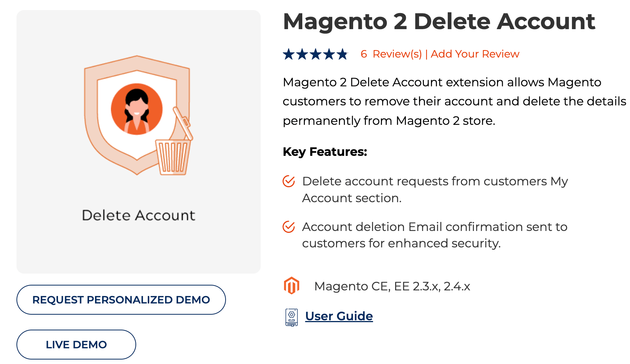Click the Magento logo icon
Image resolution: width=630 pixels, height=364 pixels.
291,286
